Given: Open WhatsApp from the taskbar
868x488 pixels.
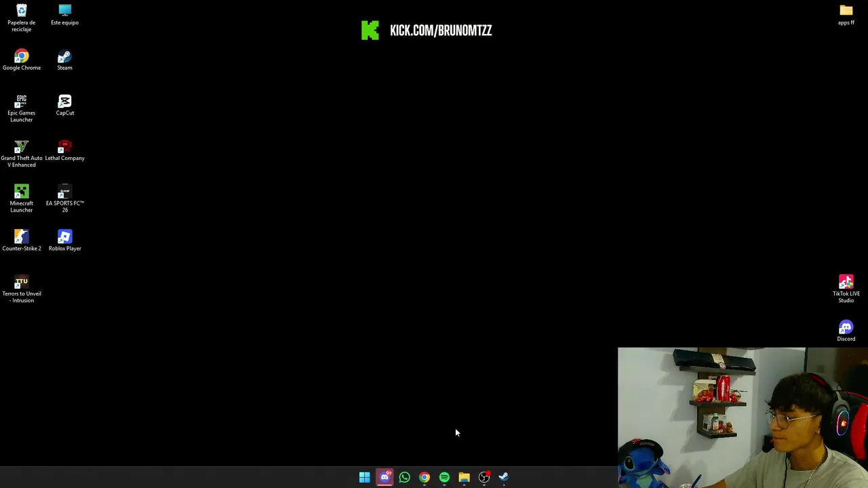Looking at the screenshot, I should point(404,477).
